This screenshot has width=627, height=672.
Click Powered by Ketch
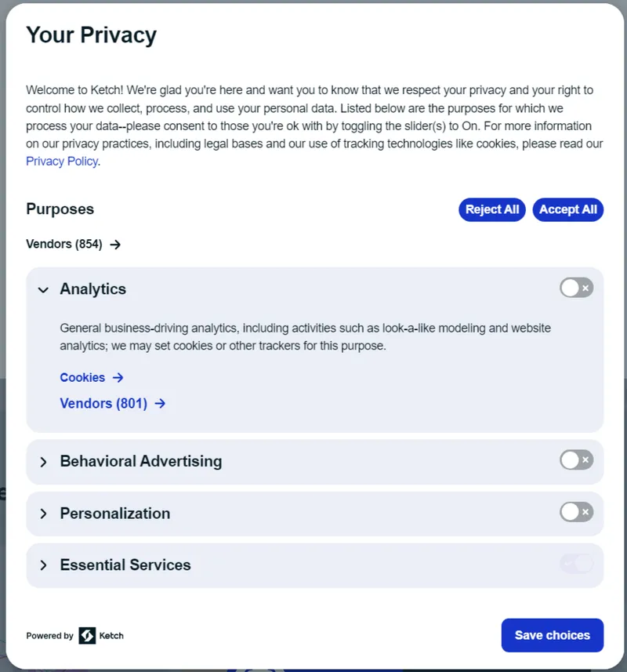74,635
